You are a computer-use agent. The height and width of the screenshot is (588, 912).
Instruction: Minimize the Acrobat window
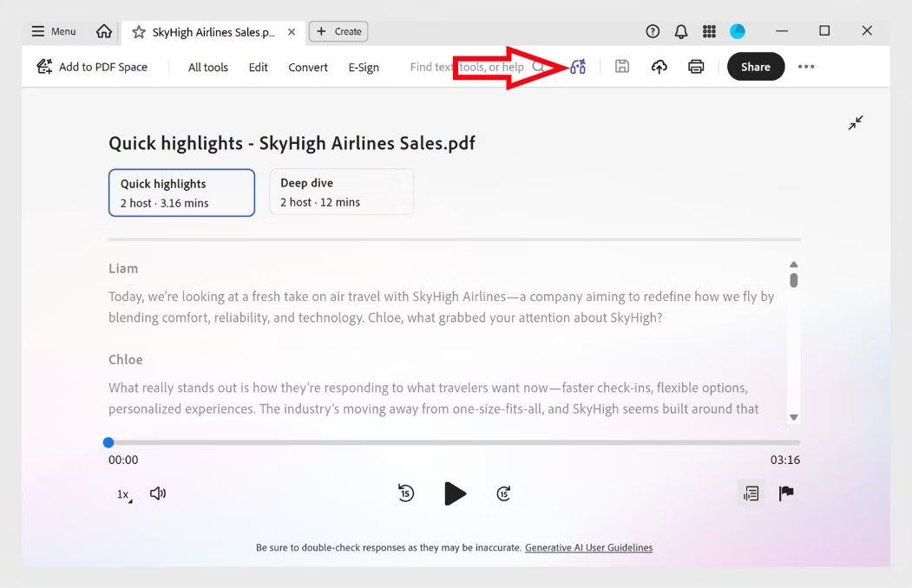point(782,31)
